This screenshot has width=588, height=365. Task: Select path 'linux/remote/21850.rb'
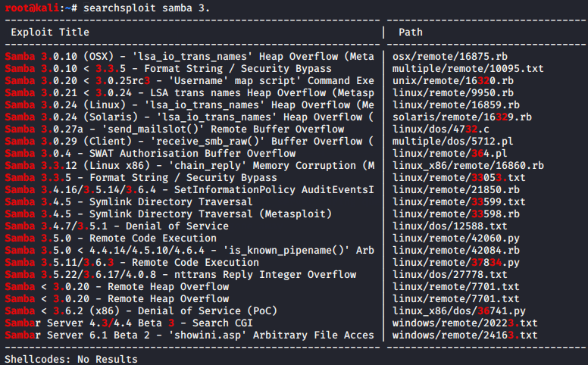[x=455, y=189]
